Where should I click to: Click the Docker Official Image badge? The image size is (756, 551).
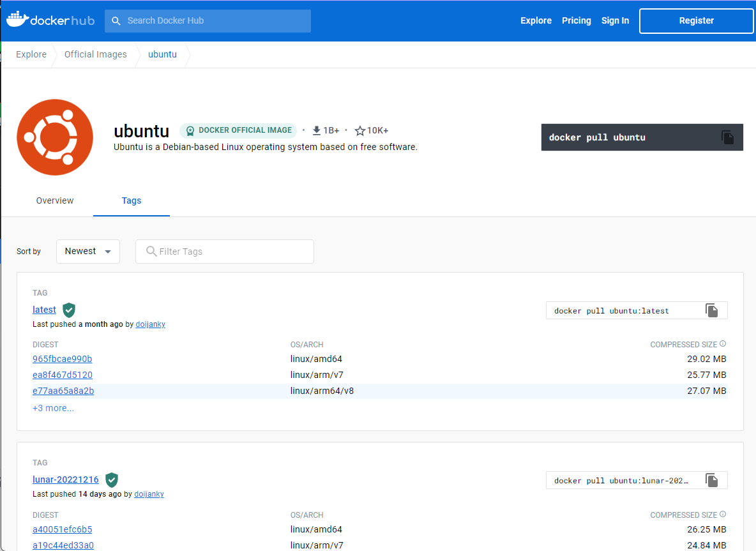click(x=238, y=130)
